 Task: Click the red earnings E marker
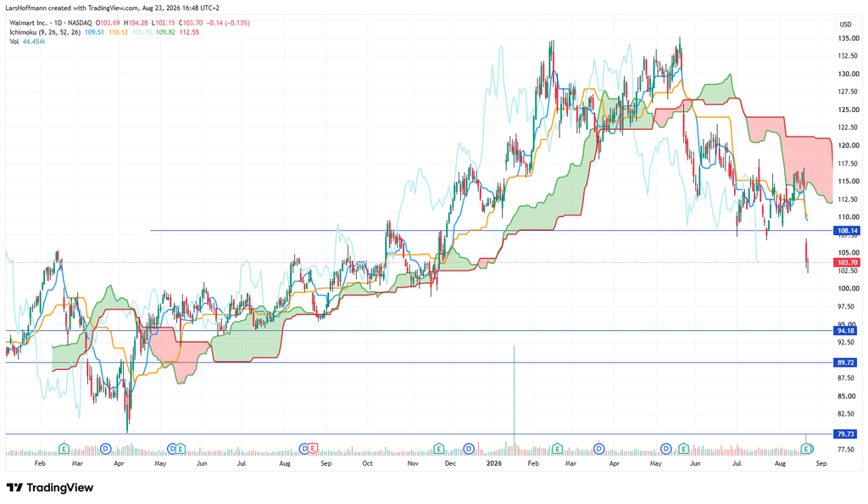click(312, 448)
